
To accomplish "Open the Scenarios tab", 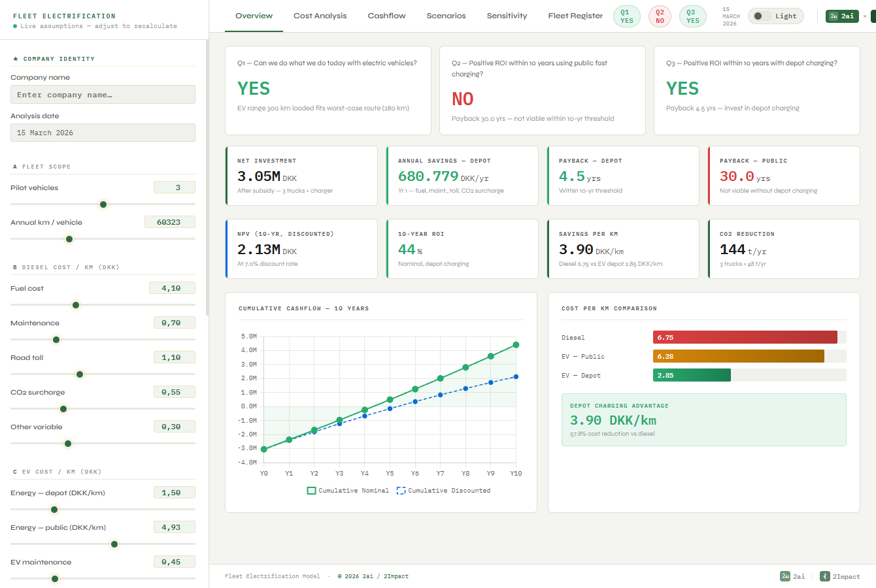I will [x=446, y=16].
